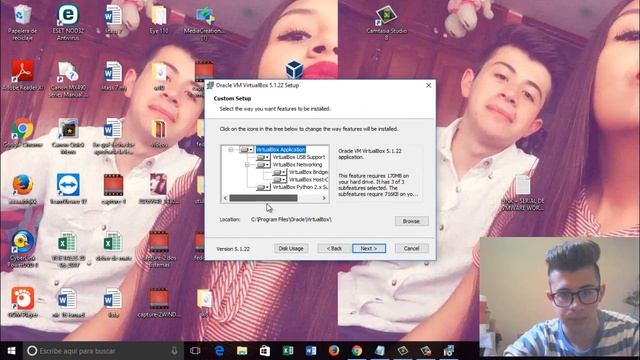Open the VirtualBox Bridged feature dropdown

[x=280, y=172]
